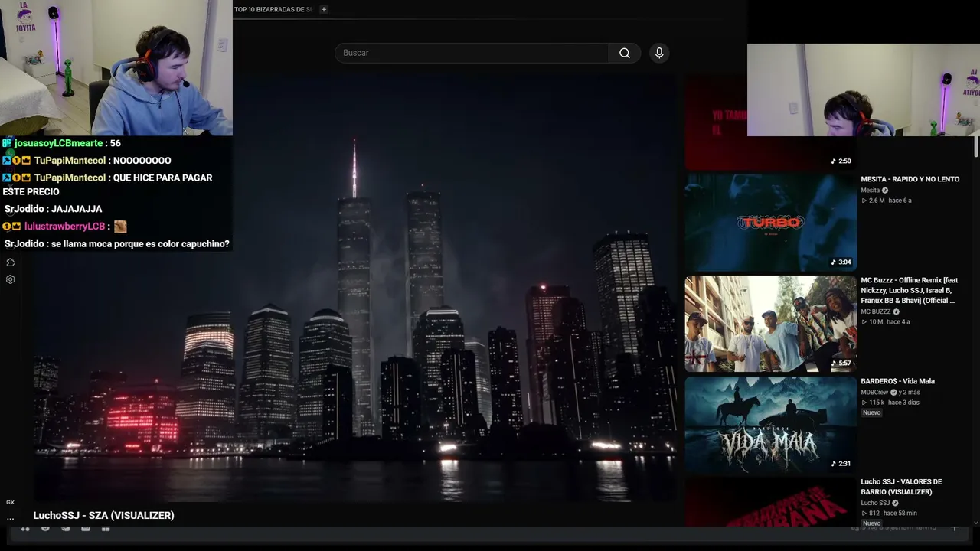The width and height of the screenshot is (980, 551).
Task: Click the search magnifier button
Action: point(625,53)
